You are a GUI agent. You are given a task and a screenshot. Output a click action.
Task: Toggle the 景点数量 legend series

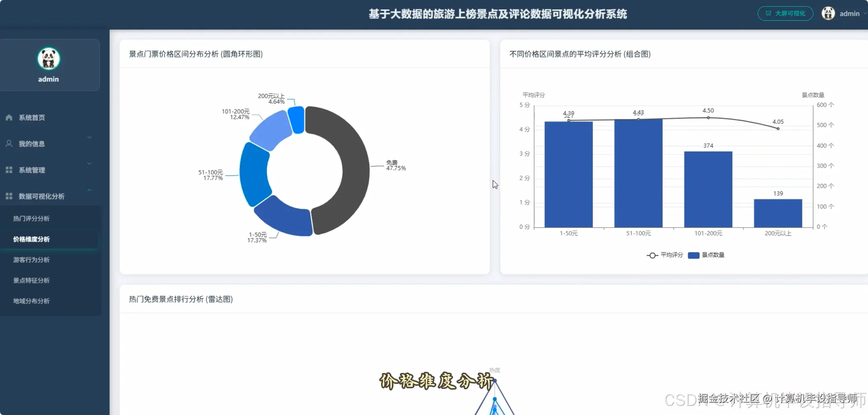pyautogui.click(x=706, y=255)
